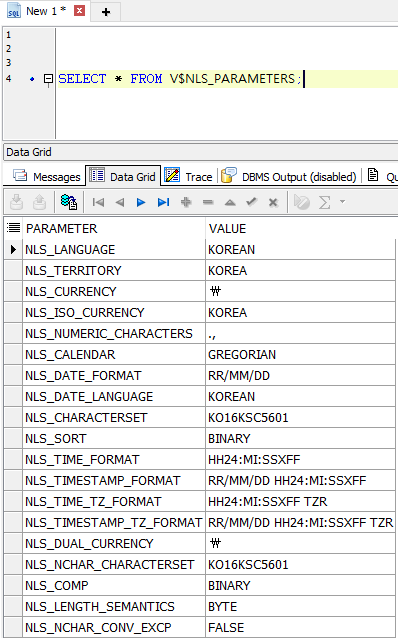Open the column list icon in grid corner
This screenshot has height=638, width=398.
point(13,228)
